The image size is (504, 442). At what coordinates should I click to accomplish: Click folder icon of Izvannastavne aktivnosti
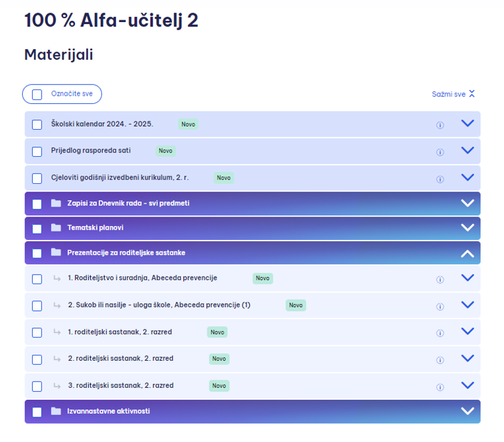click(56, 411)
